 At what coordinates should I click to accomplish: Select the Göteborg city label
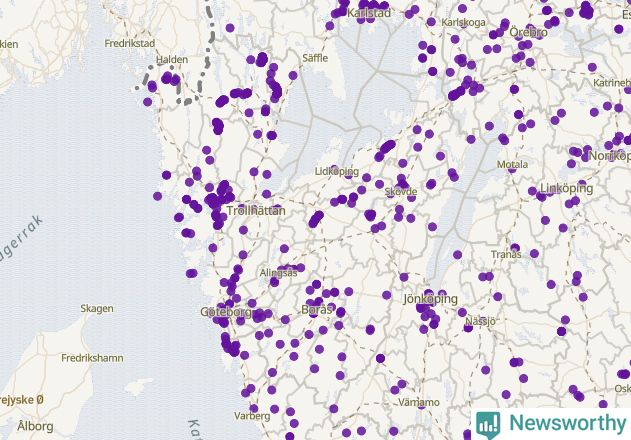(226, 312)
